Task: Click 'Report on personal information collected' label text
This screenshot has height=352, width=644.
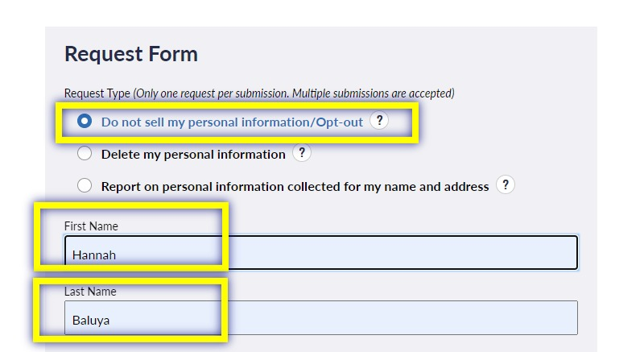Action: coord(295,187)
